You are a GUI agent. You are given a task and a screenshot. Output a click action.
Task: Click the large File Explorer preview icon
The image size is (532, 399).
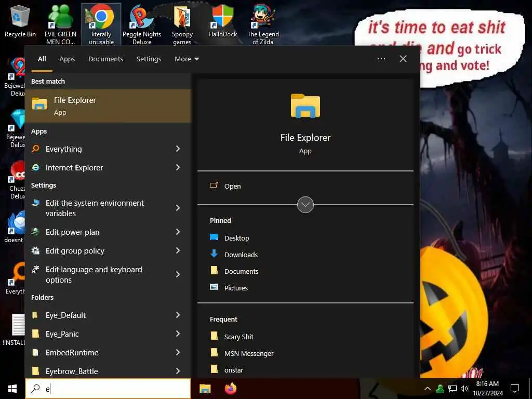(305, 106)
